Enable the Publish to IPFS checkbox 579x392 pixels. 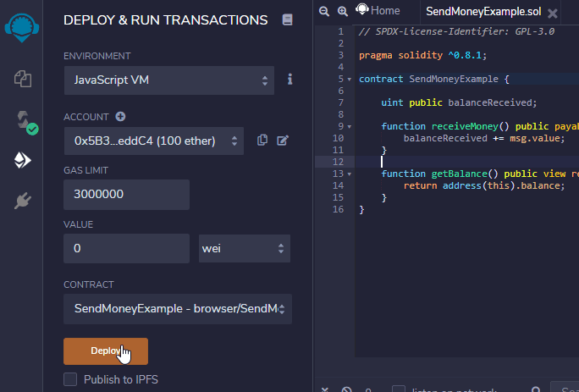pyautogui.click(x=70, y=379)
